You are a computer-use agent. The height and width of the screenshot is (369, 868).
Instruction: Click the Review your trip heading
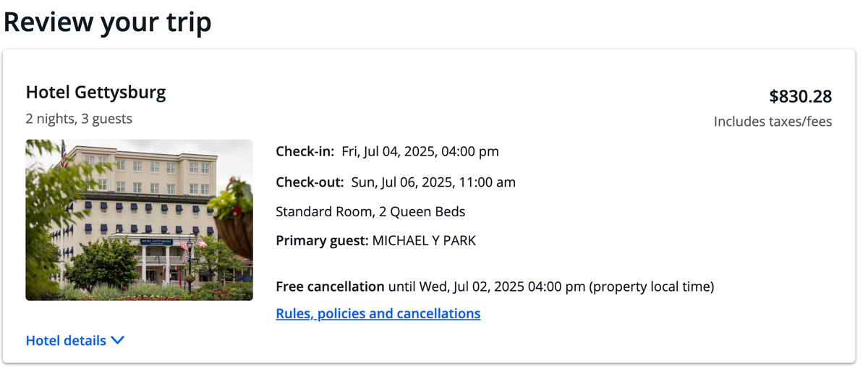108,22
